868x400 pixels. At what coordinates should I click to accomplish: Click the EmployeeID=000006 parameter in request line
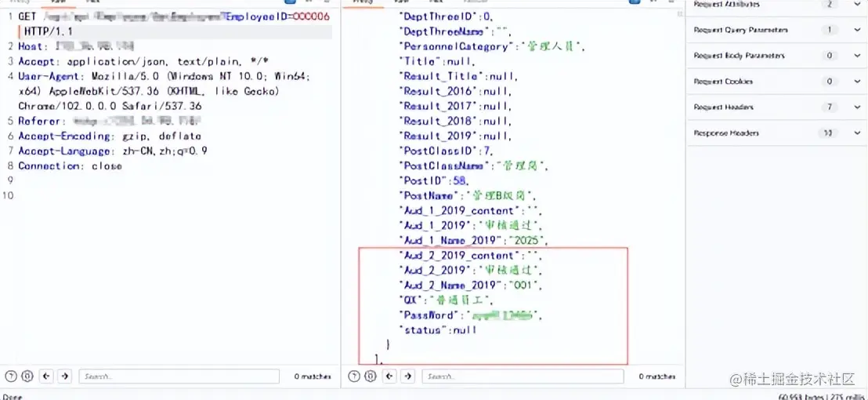[277, 16]
